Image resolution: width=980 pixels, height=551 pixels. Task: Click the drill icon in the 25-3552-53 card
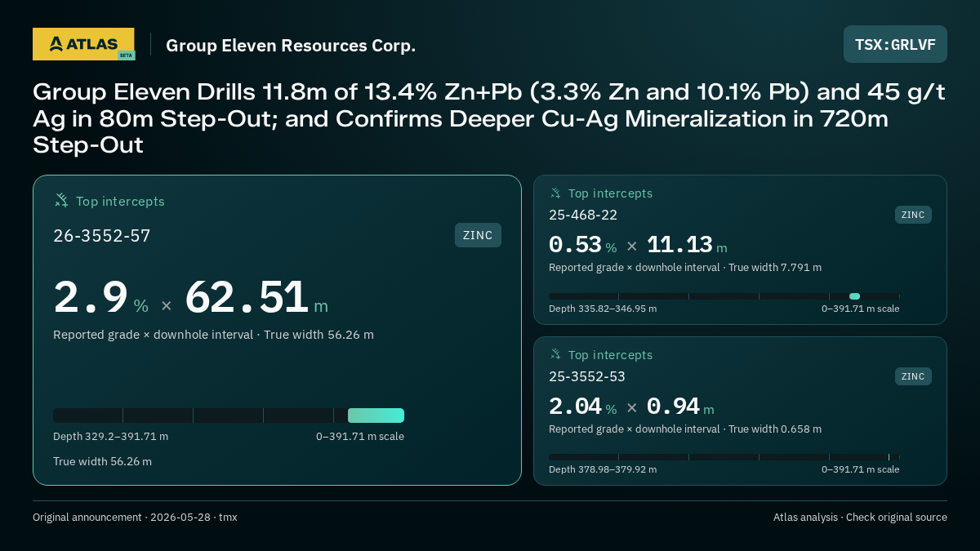555,355
